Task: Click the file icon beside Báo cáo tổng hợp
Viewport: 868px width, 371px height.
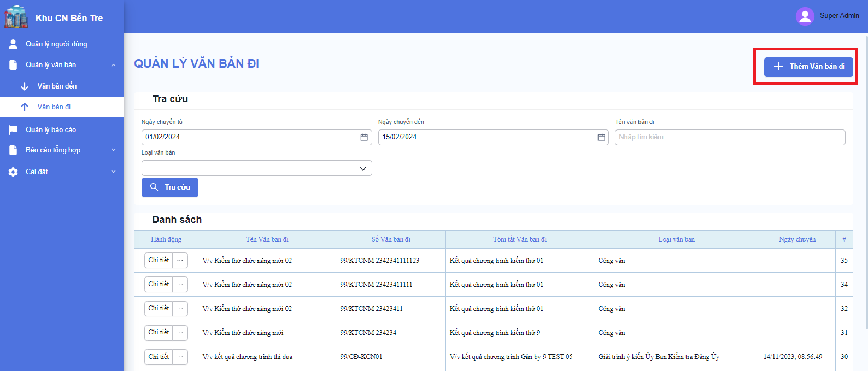Action: tap(13, 150)
